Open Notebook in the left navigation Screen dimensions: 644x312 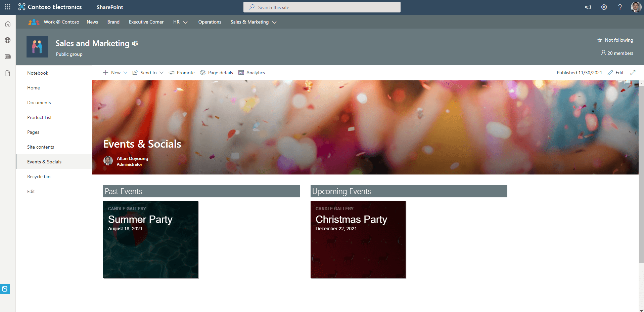(38, 73)
